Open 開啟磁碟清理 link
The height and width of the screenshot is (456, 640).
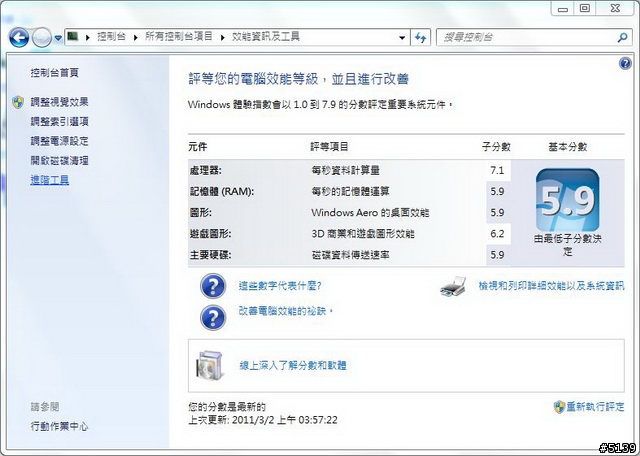pos(59,161)
